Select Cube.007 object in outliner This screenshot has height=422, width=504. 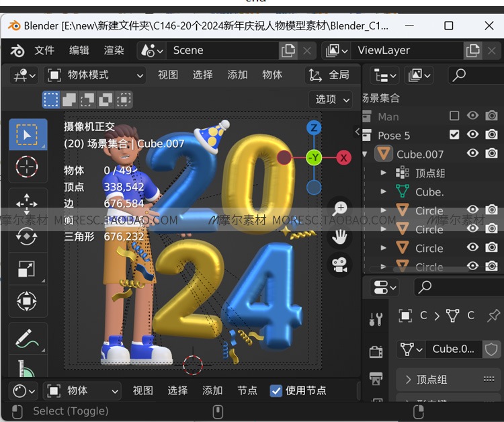[x=420, y=155]
